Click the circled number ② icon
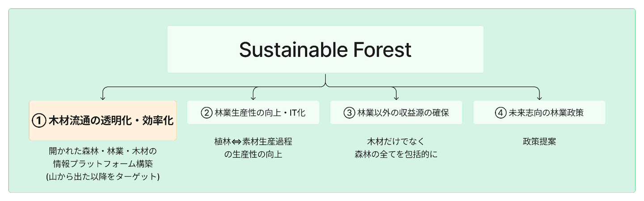This screenshot has width=644, height=201. click(x=206, y=113)
